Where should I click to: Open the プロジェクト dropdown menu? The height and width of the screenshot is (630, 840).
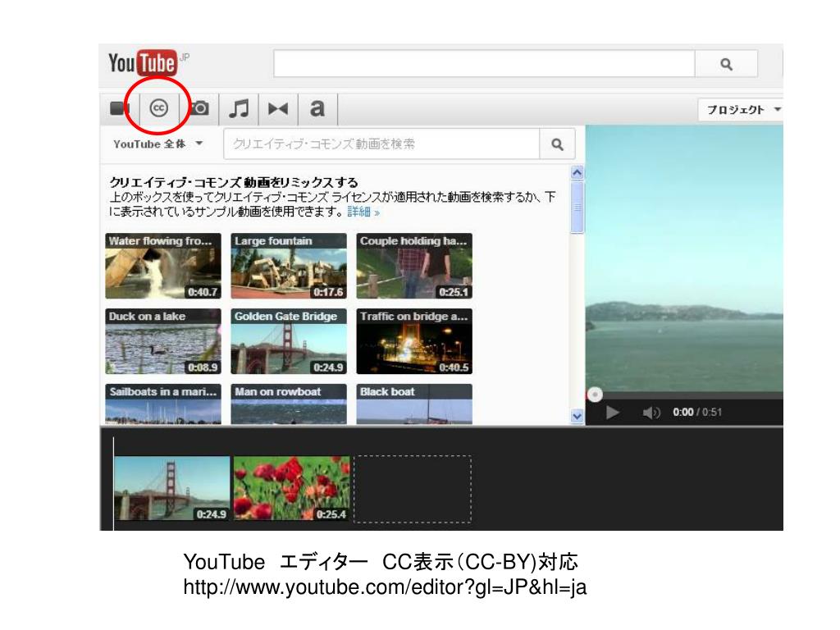point(742,110)
